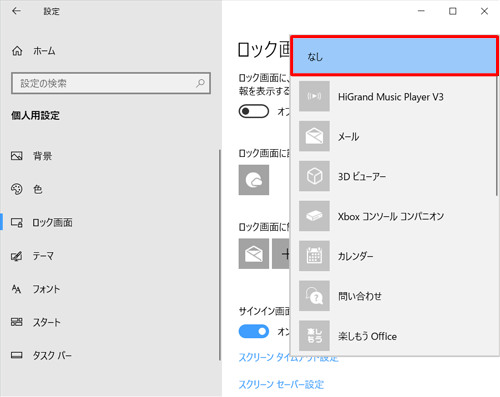Click the カレンダー calendar icon
This screenshot has width=500, height=397.
[314, 256]
